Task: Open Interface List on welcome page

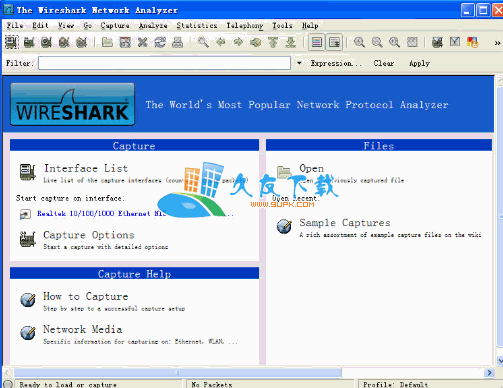Action: (86, 168)
